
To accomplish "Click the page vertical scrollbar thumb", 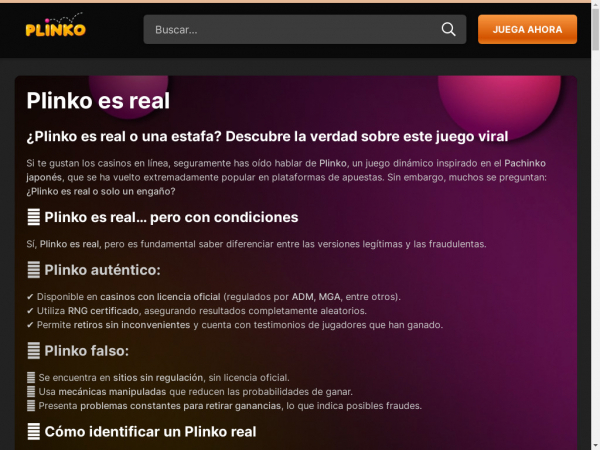I will click(x=595, y=29).
